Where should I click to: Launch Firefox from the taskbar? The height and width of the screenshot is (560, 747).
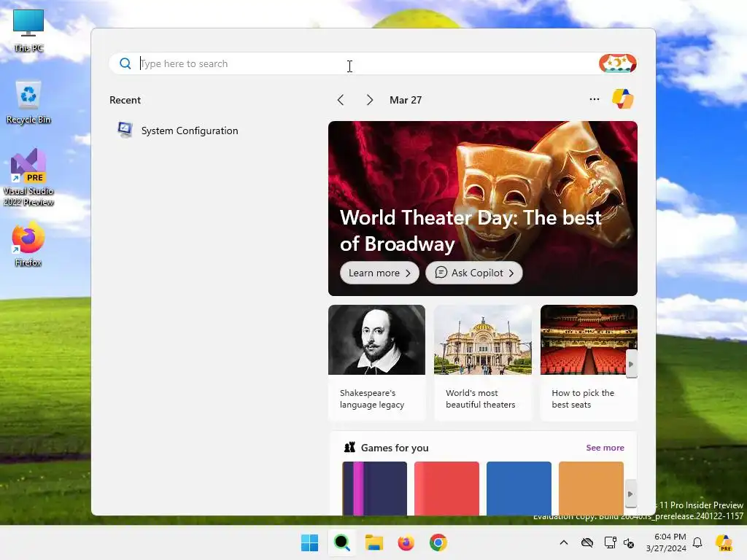click(406, 542)
